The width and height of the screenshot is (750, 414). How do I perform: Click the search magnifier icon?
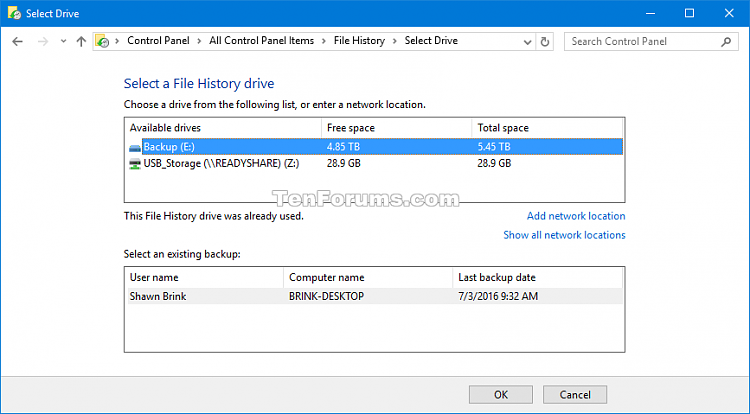(x=726, y=42)
